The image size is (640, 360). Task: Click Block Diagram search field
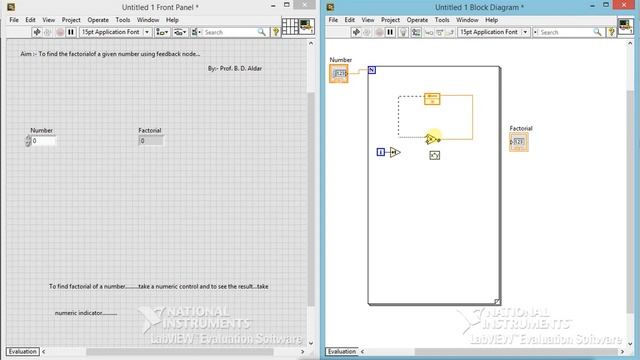[x=565, y=32]
